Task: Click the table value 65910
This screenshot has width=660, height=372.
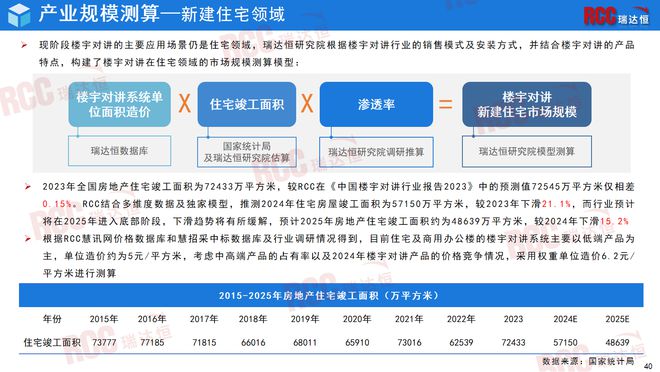Action: pyautogui.click(x=357, y=343)
